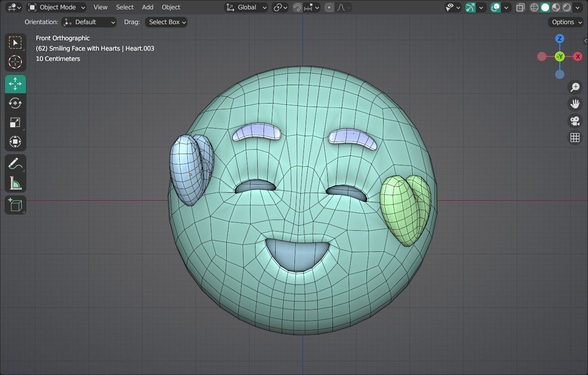The width and height of the screenshot is (588, 375).
Task: Toggle camera view with camera icon
Action: (575, 121)
